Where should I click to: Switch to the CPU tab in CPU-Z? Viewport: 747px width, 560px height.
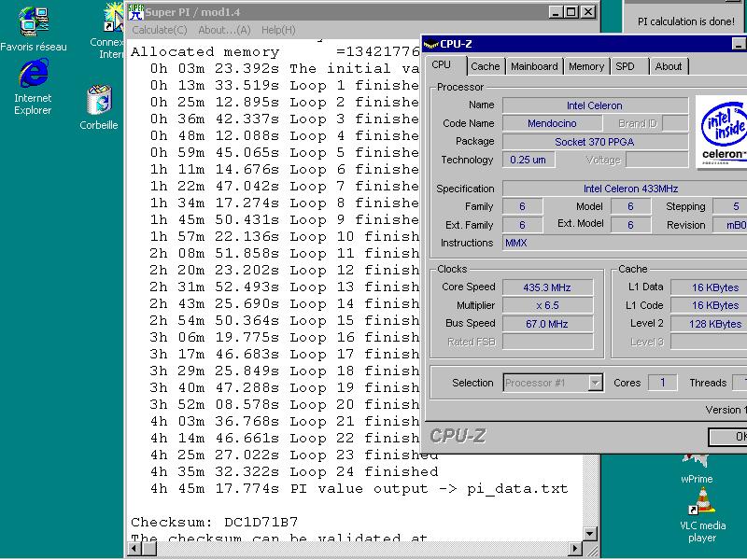coord(442,65)
